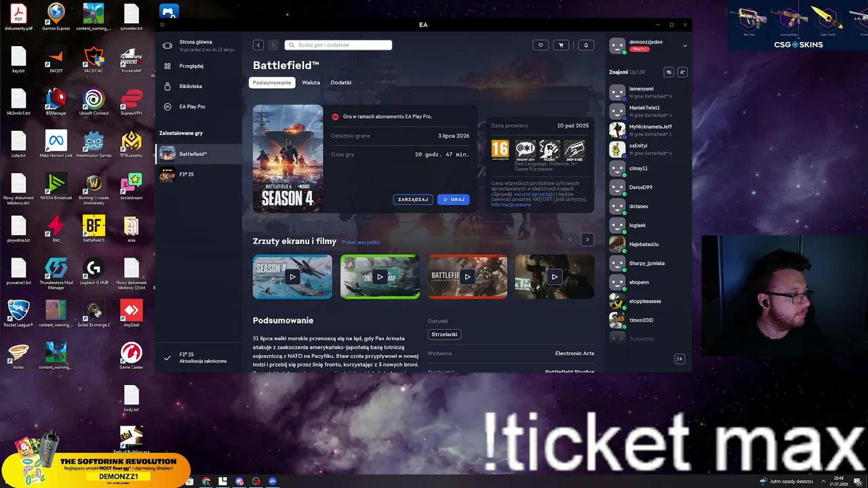Focus the Szukaj gier i dodatków search field
868x488 pixels.
point(338,45)
